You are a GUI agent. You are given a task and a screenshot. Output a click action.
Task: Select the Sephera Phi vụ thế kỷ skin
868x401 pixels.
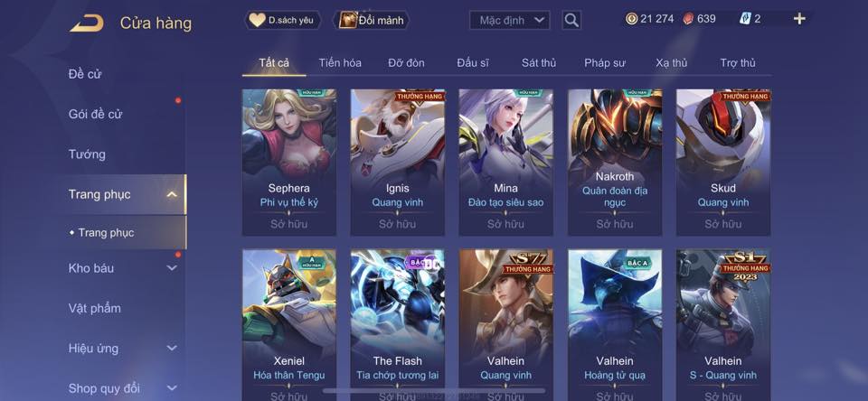tap(289, 163)
